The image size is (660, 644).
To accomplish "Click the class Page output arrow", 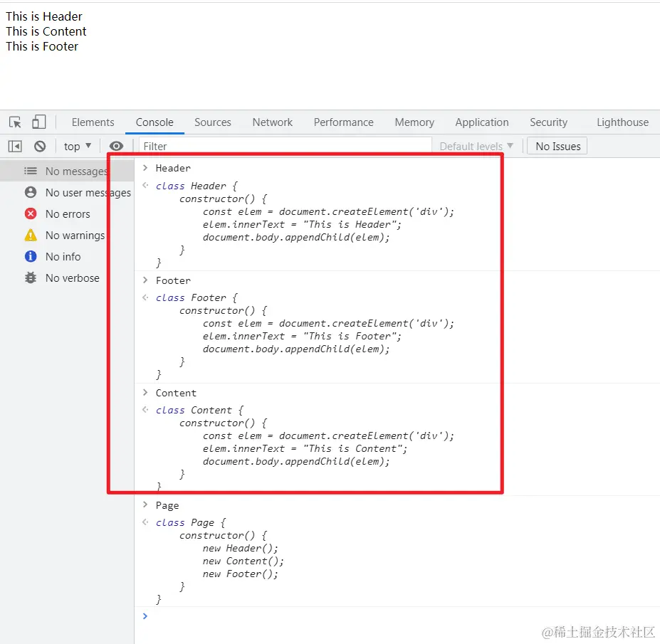I will coord(145,522).
